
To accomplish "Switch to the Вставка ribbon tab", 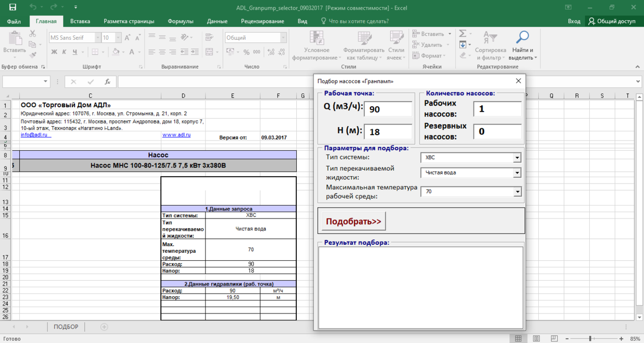I will pyautogui.click(x=80, y=21).
